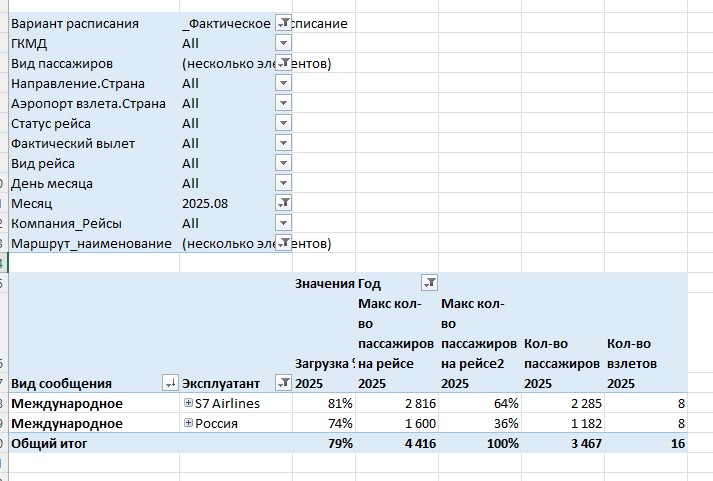Open the Маршрут_наименование filter icon
This screenshot has height=481, width=713.
pos(283,243)
